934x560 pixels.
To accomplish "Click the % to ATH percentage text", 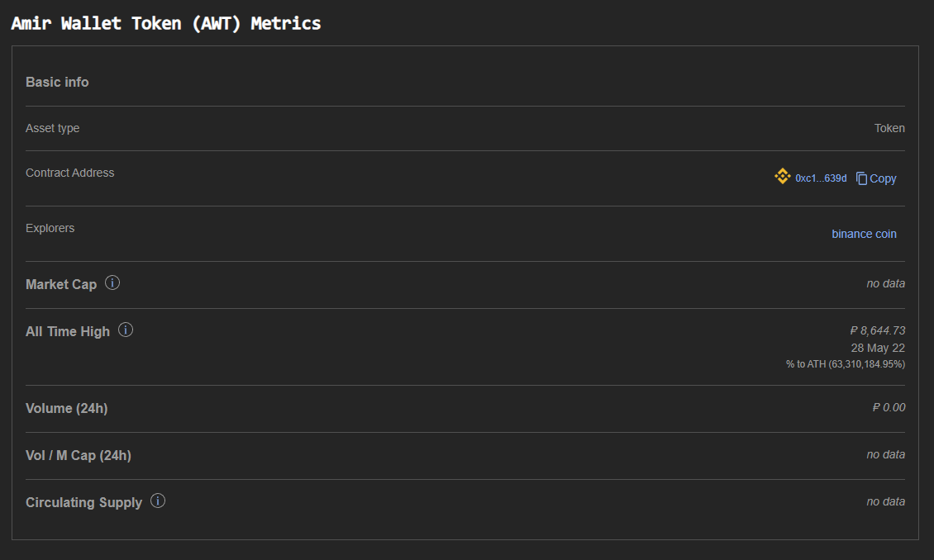I will [x=846, y=364].
